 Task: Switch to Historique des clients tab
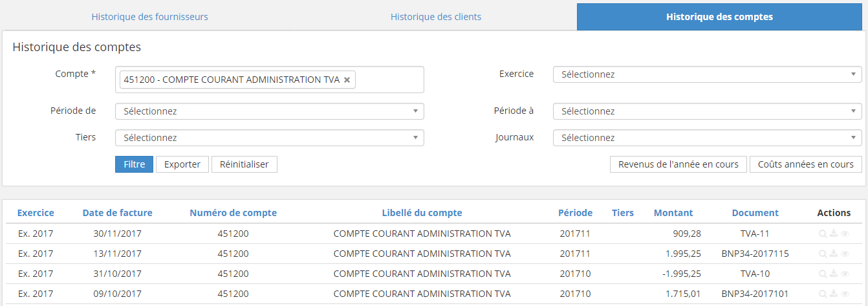[435, 17]
